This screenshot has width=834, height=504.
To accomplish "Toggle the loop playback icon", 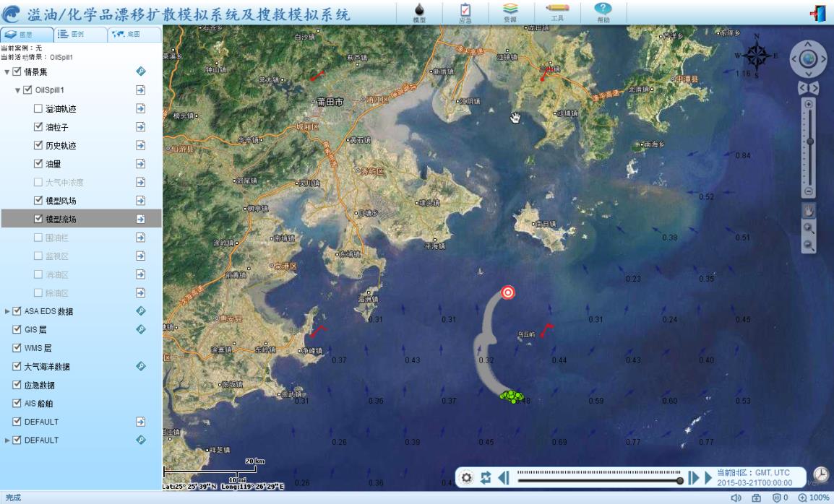I will 486,478.
